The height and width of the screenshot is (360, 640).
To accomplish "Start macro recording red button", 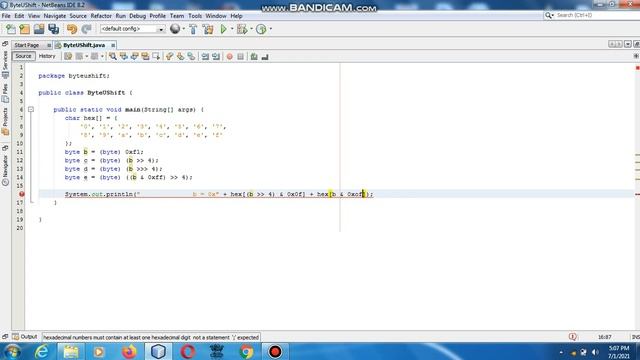I will click(x=229, y=57).
